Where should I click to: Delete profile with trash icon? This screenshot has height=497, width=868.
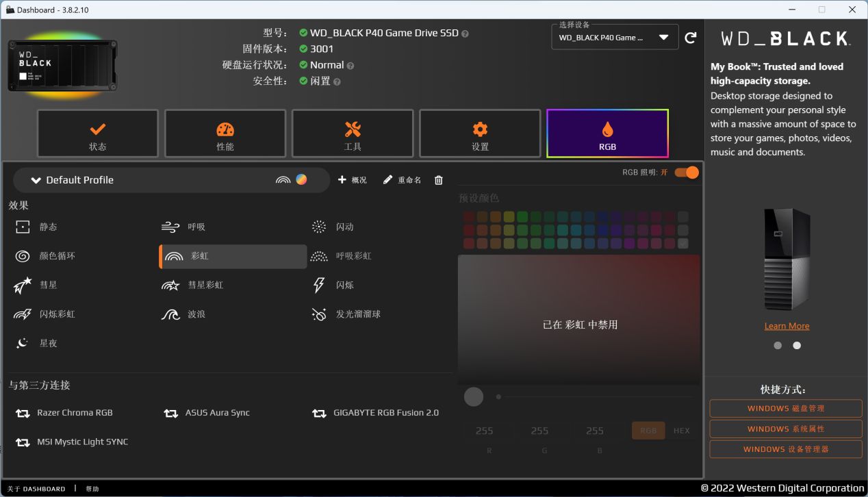click(x=439, y=180)
